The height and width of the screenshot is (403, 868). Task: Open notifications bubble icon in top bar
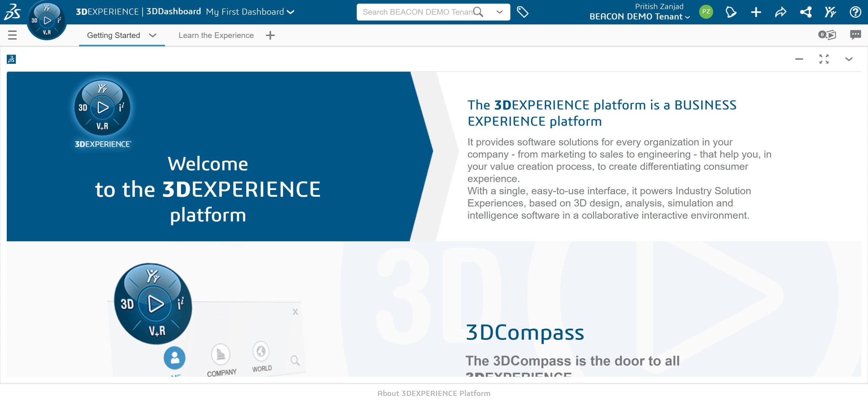pos(731,12)
